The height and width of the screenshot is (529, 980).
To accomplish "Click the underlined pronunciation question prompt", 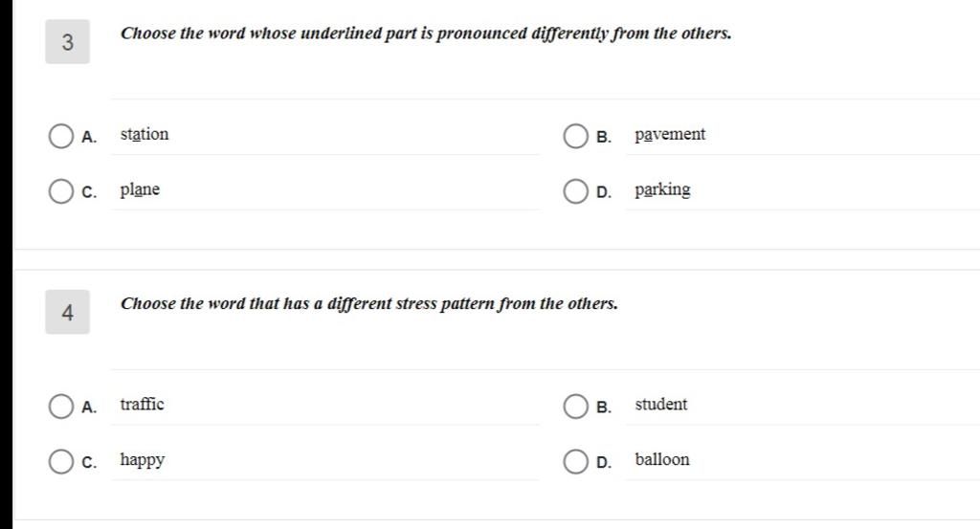I will click(x=426, y=33).
